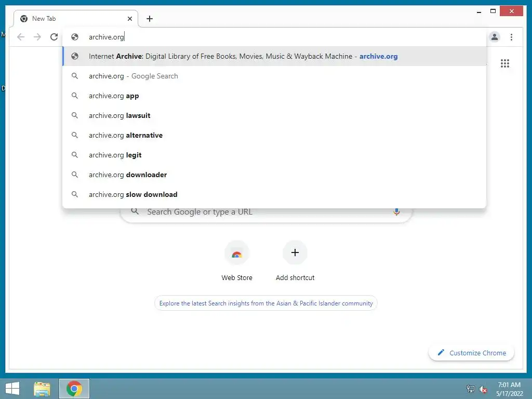Close the New Tab tab
The image size is (532, 399).
(x=129, y=19)
